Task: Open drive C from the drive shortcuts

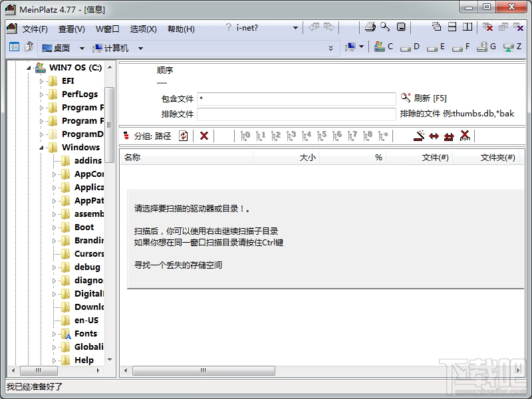Action: [384, 47]
